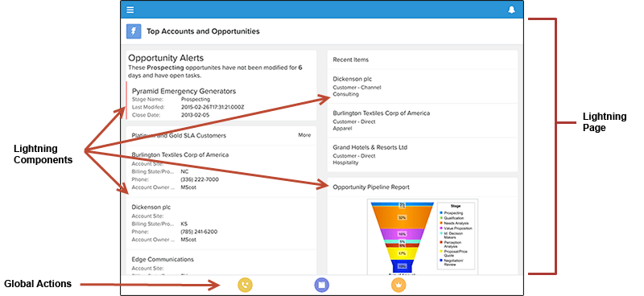
Task: Click the yellow 17% funnel segment
Action: pyautogui.click(x=402, y=253)
